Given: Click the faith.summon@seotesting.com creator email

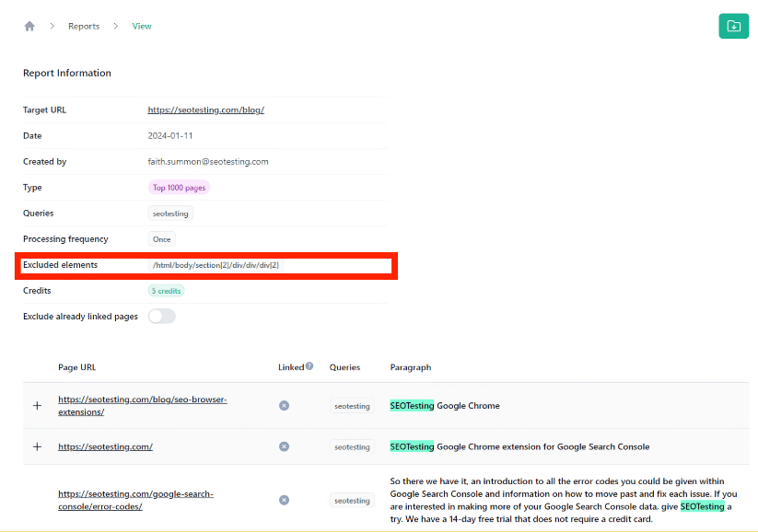Looking at the screenshot, I should 208,161.
